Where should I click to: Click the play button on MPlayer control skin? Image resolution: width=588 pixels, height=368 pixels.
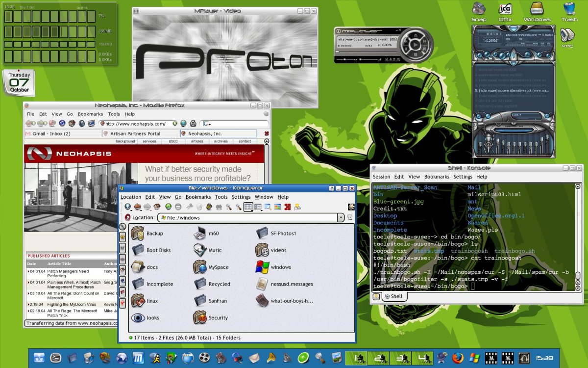click(x=416, y=45)
